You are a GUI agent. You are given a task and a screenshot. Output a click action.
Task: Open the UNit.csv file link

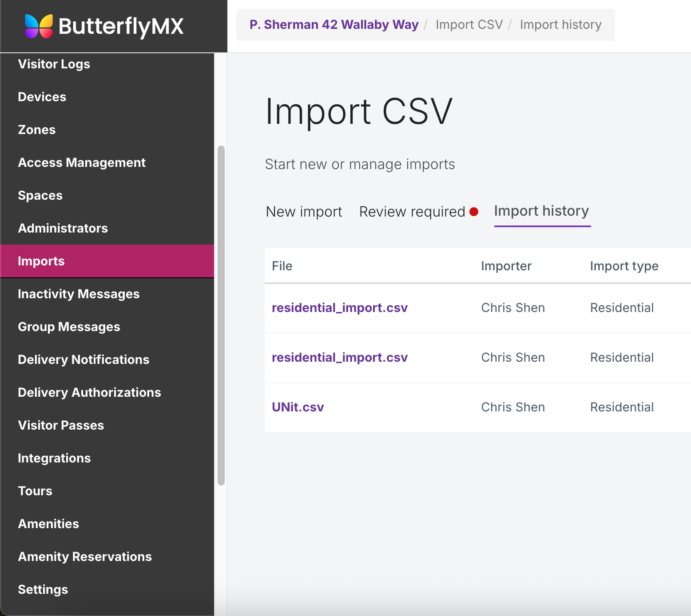coord(298,407)
